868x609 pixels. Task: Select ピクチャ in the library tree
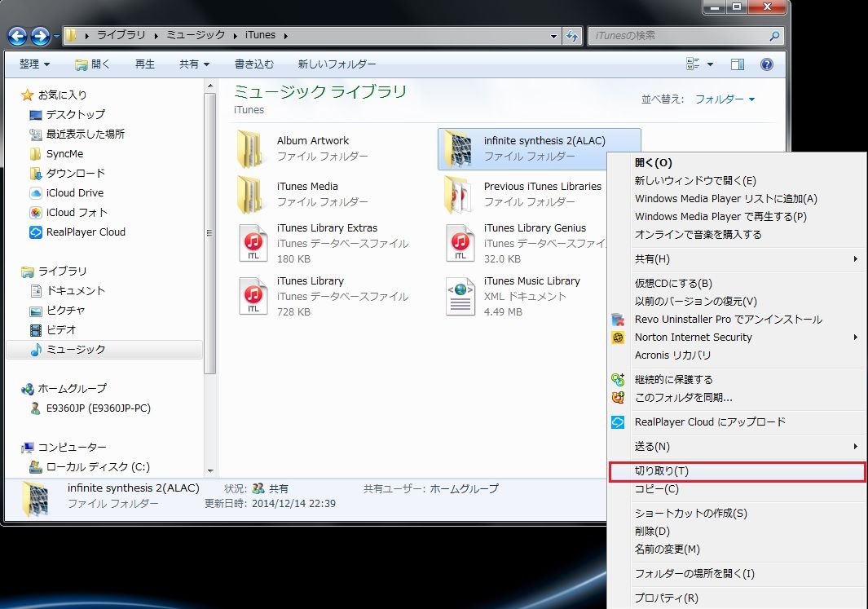(65, 311)
